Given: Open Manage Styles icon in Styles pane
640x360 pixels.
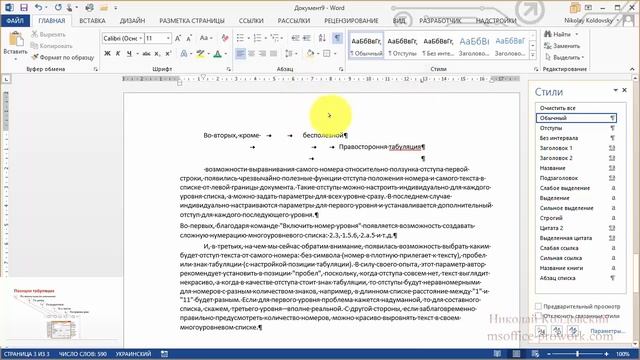Looking at the screenshot, I should (573, 331).
